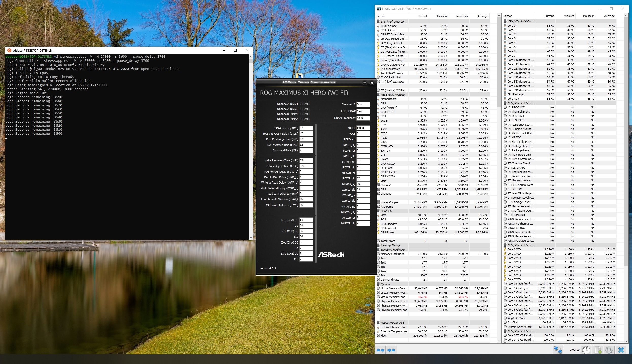Image resolution: width=632 pixels, height=364 pixels.
Task: Reset the elapsed time clock icon
Action: pos(586,350)
